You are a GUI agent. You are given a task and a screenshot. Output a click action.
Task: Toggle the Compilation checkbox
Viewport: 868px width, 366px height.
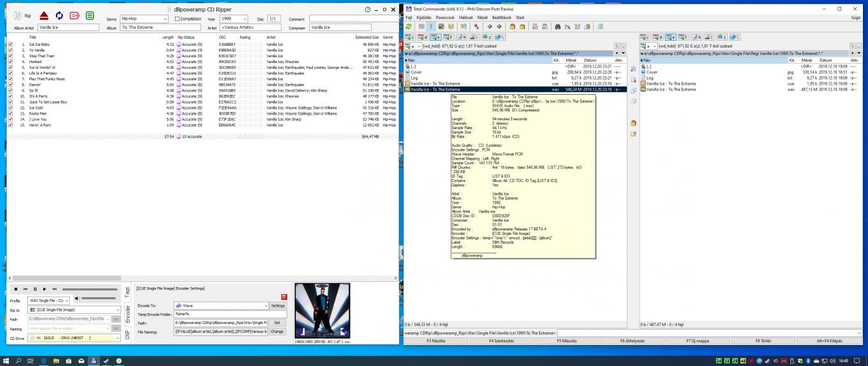177,19
